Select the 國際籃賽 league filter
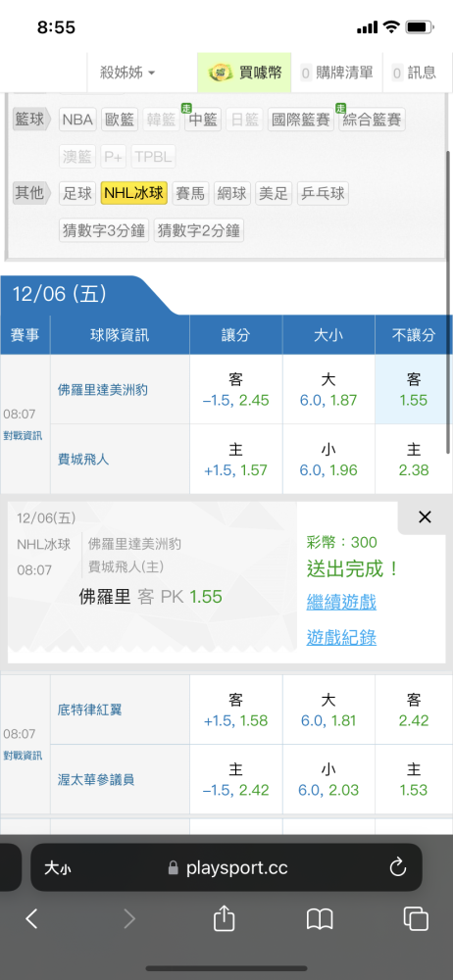Image resolution: width=453 pixels, height=980 pixels. (x=301, y=120)
